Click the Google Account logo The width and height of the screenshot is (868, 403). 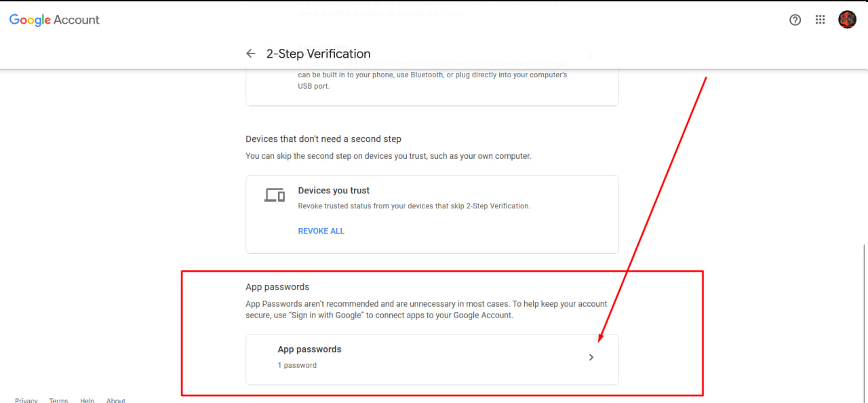pyautogui.click(x=54, y=20)
